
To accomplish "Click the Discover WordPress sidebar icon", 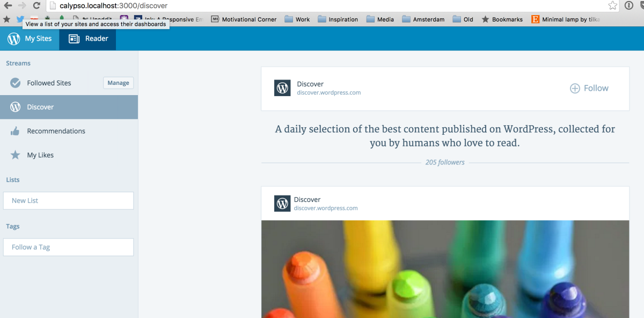I will pyautogui.click(x=16, y=107).
